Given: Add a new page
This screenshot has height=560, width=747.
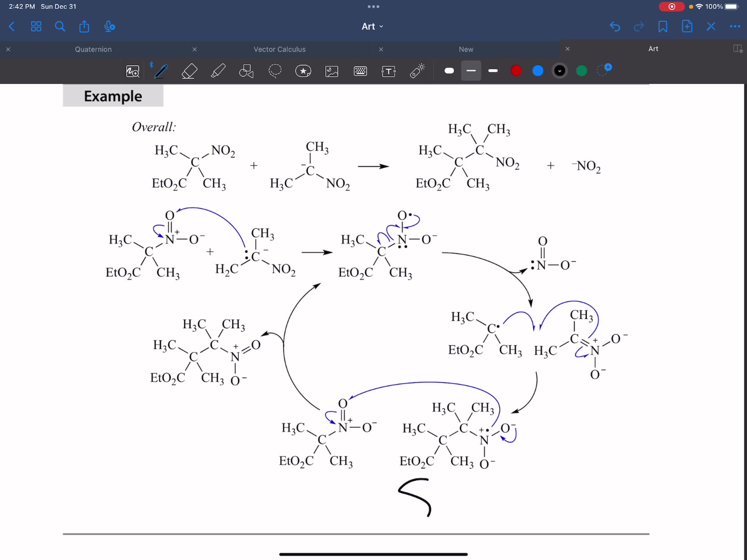Looking at the screenshot, I should click(x=687, y=26).
